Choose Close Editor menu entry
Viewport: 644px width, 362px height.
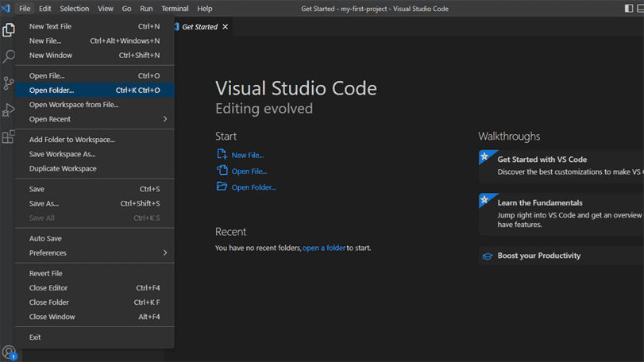(94, 287)
